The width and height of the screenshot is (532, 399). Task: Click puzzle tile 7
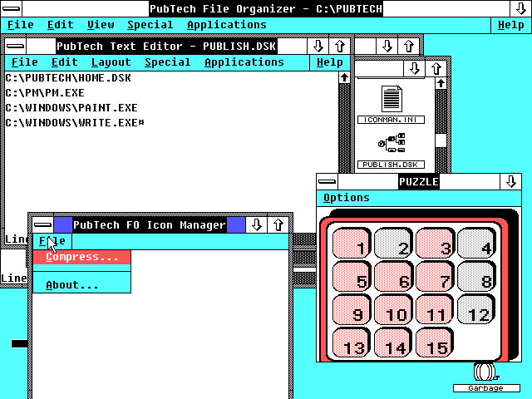tap(435, 276)
